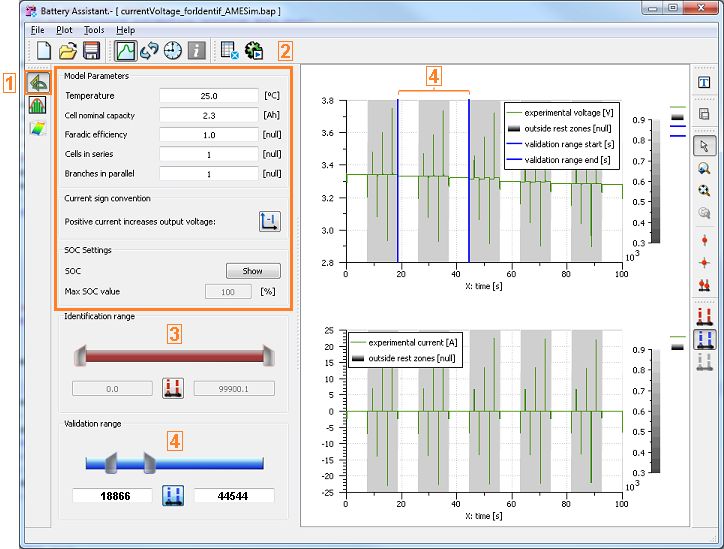Save using the floppy disk icon
The image size is (724, 549).
[91, 50]
